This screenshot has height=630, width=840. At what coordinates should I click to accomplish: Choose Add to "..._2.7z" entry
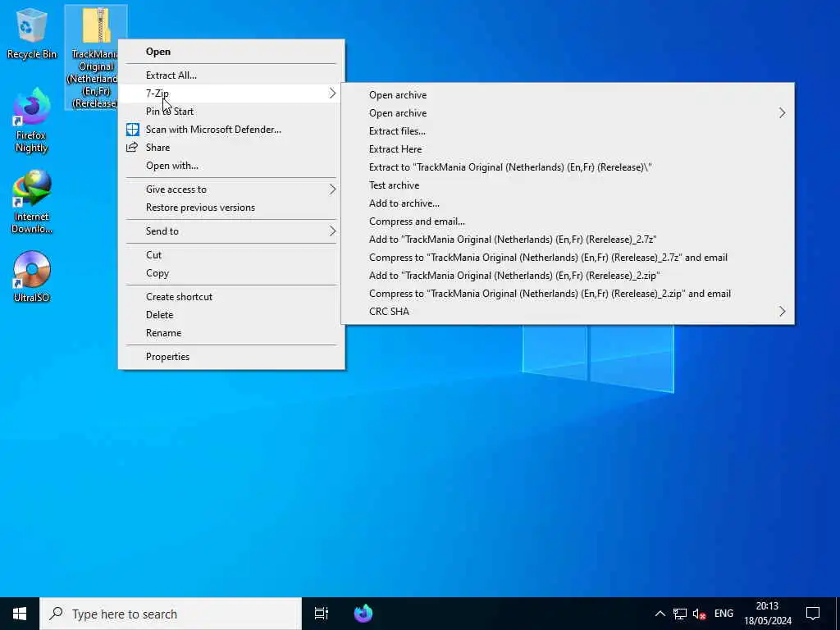tap(568, 240)
